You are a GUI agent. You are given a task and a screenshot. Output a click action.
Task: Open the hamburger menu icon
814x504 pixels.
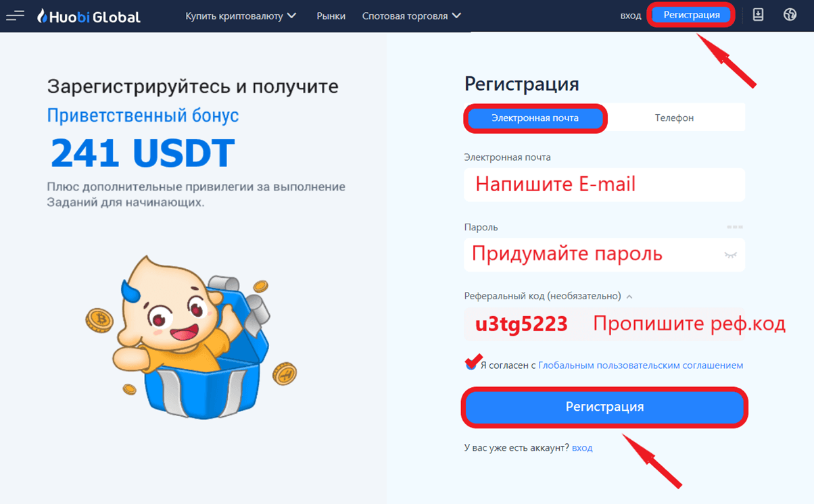click(x=15, y=15)
